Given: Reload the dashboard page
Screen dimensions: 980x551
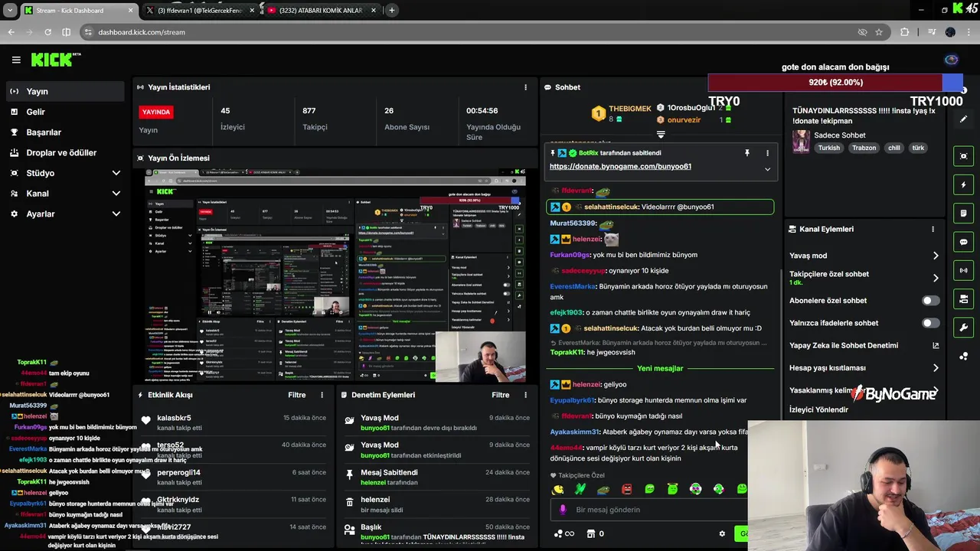Looking at the screenshot, I should (47, 32).
